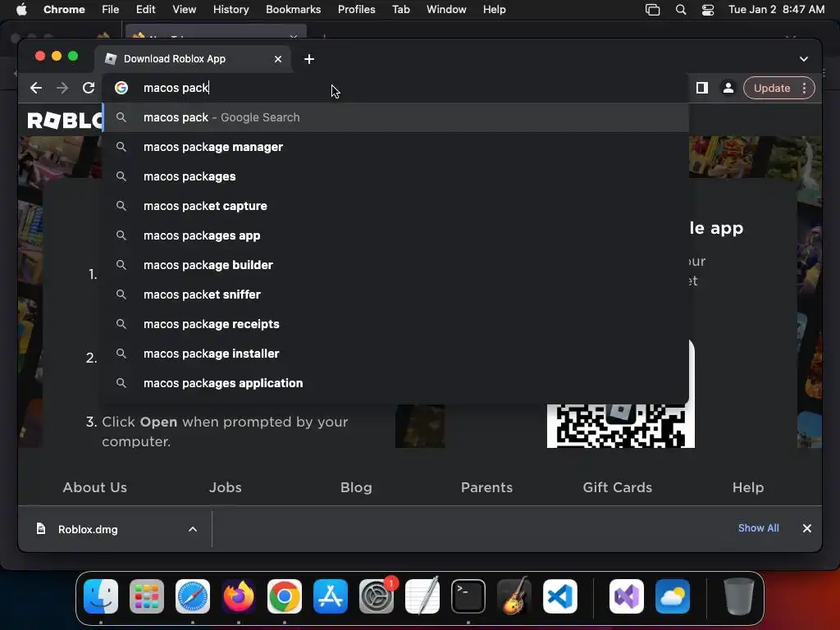
Task: Open the View menu
Action: tap(185, 10)
